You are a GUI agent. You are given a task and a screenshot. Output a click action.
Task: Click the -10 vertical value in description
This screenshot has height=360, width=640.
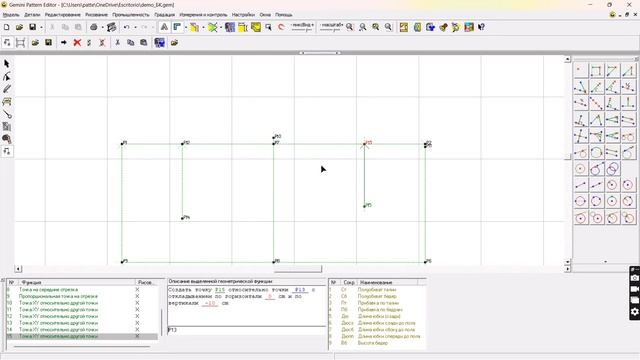pos(210,303)
